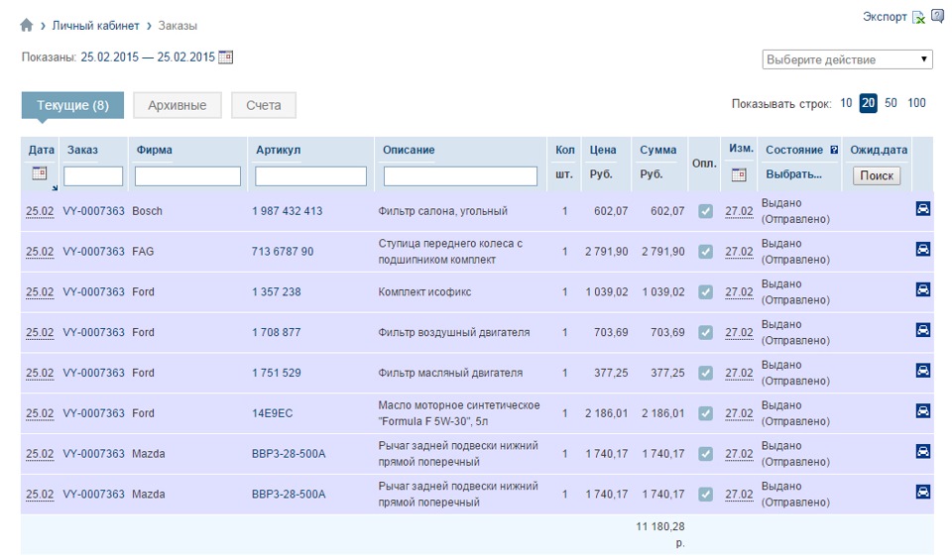Image resolution: width=952 pixels, height=560 pixels.
Task: Click the Описание filter input field
Action: coord(460,176)
